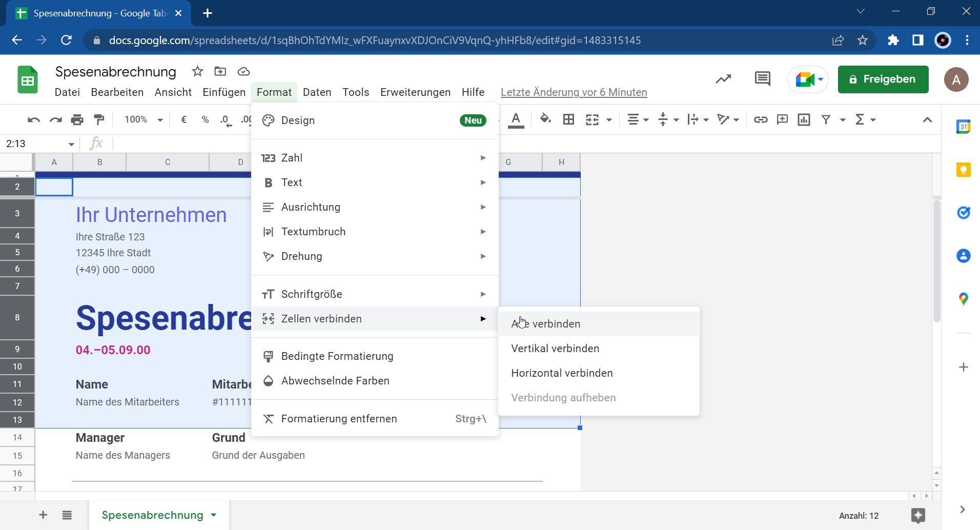Open the name box dropdown arrow

pyautogui.click(x=71, y=144)
